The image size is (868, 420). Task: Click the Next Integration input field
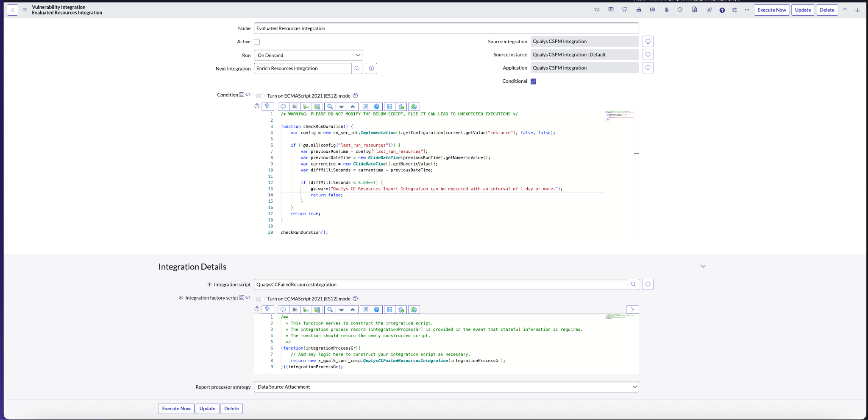pos(303,68)
